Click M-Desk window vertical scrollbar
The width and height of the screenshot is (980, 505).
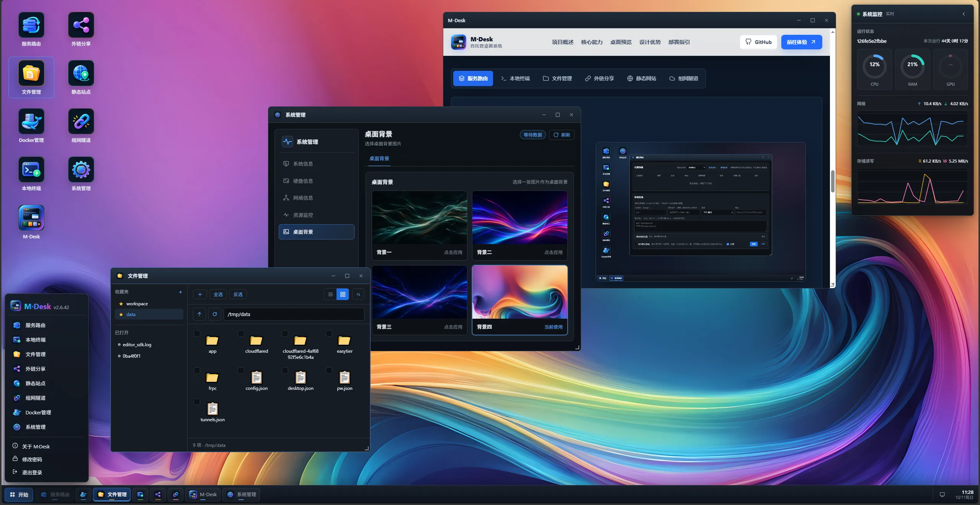point(833,182)
